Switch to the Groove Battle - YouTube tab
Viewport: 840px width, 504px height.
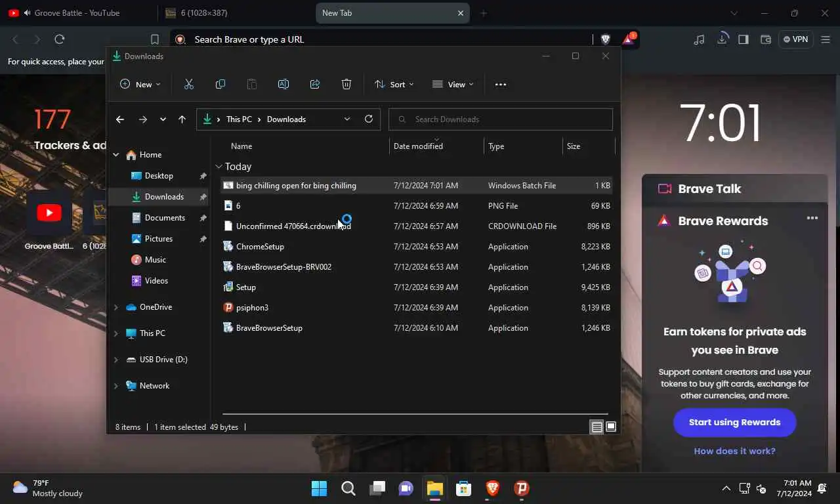coord(79,13)
